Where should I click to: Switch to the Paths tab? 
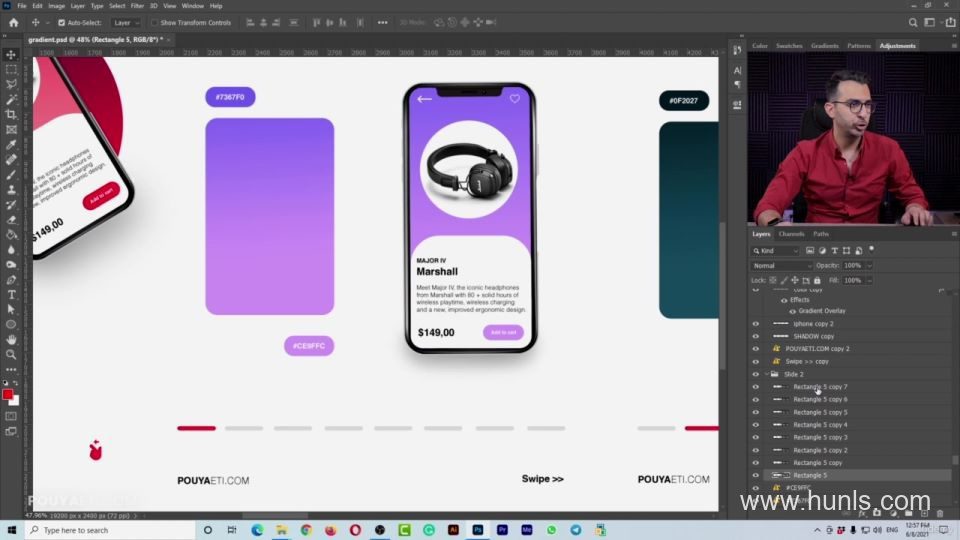pyautogui.click(x=820, y=234)
